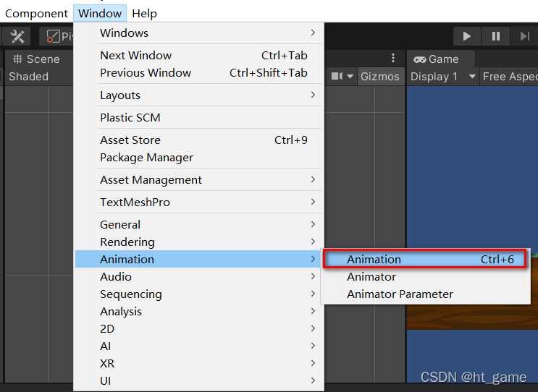Viewport: 538px width, 392px height.
Task: Select the custom editor tools icon
Action: click(17, 36)
